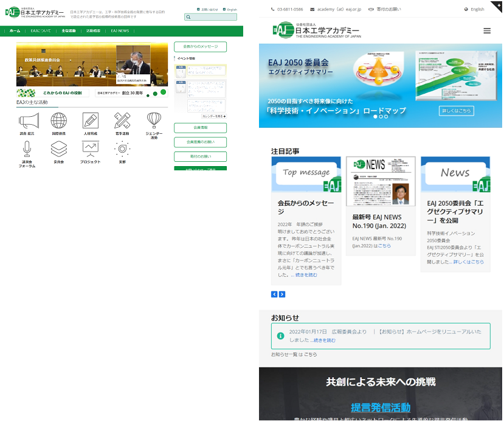Click the second calendar icon under イベント情報
Image resolution: width=504 pixels, height=421 pixels.
(181, 87)
